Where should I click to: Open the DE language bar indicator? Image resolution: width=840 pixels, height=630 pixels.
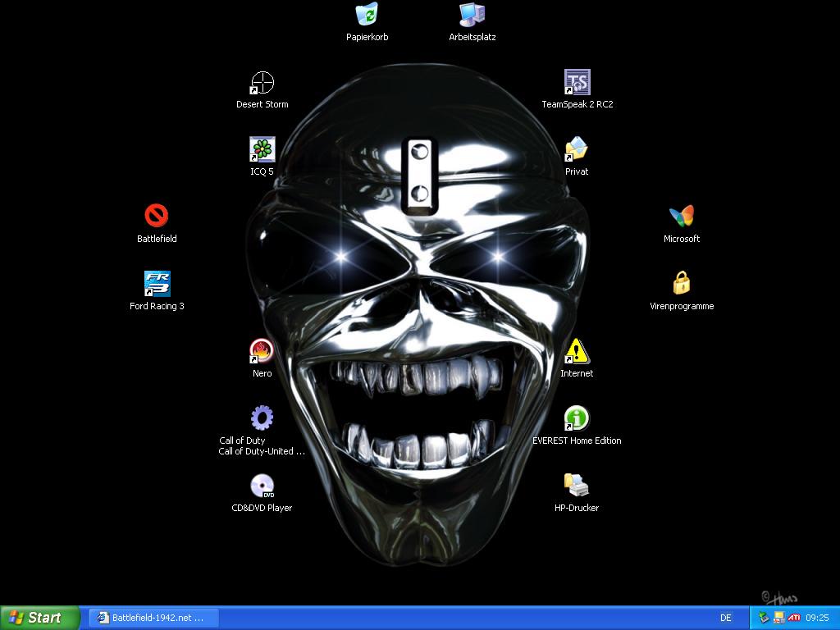pyautogui.click(x=725, y=618)
